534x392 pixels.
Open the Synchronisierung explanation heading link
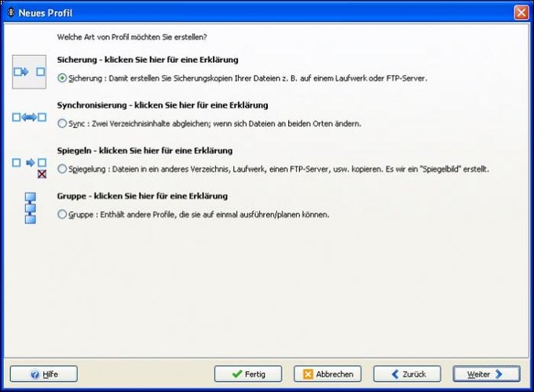coord(163,105)
